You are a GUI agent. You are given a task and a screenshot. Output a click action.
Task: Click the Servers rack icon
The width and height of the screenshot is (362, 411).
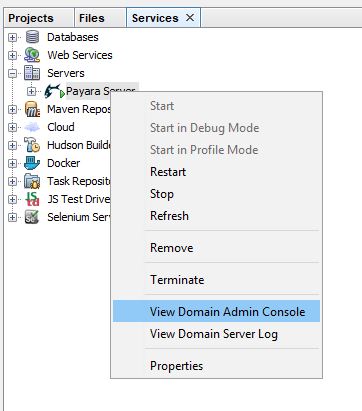pos(32,73)
